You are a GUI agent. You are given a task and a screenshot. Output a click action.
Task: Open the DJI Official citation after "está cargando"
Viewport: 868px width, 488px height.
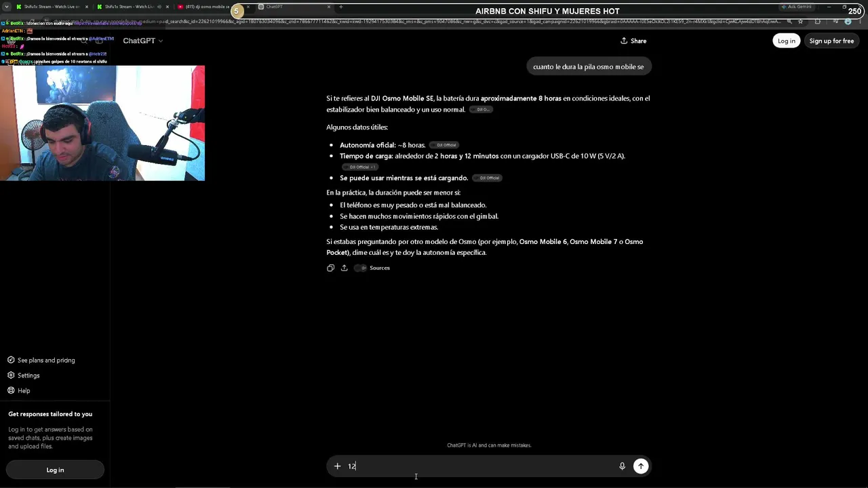click(488, 178)
